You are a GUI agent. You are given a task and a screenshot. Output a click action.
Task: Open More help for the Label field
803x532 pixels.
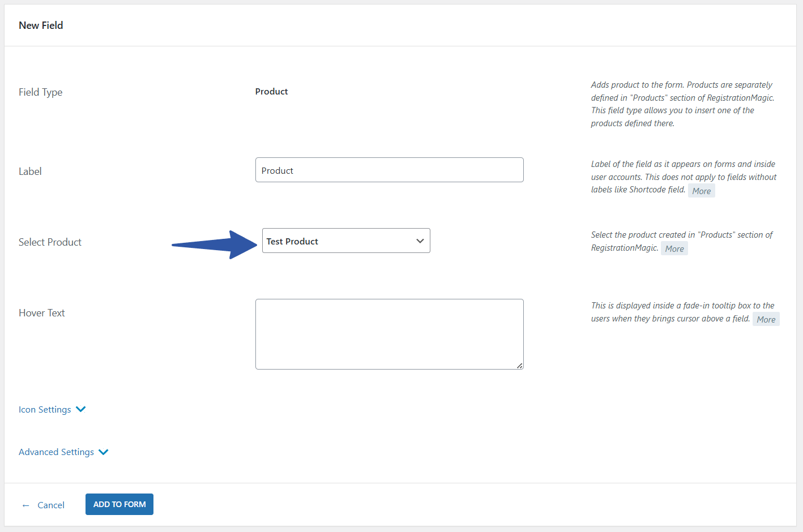pyautogui.click(x=701, y=191)
